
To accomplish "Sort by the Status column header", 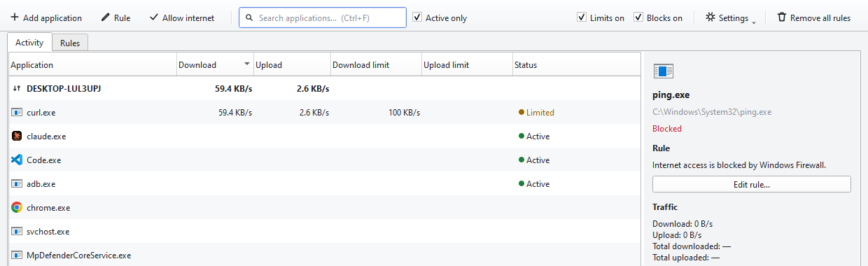I will [x=576, y=65].
